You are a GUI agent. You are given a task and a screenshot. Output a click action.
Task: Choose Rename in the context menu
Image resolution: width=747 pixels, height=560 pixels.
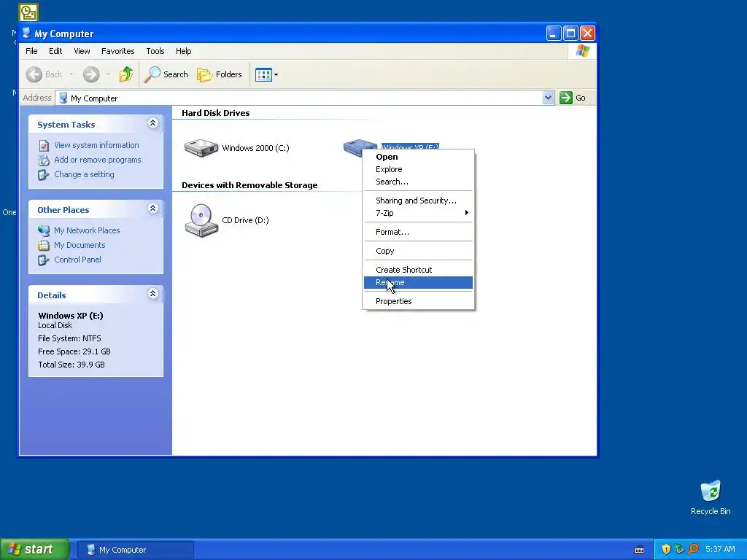click(x=418, y=282)
